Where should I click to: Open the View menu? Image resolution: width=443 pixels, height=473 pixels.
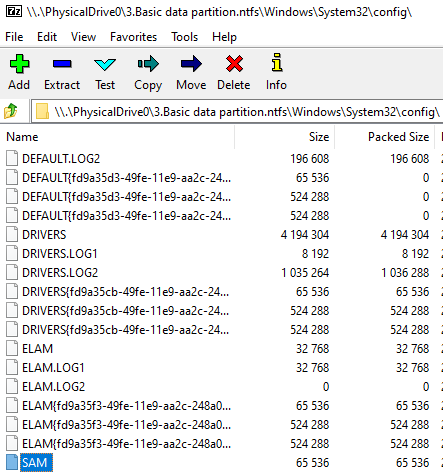tap(83, 37)
